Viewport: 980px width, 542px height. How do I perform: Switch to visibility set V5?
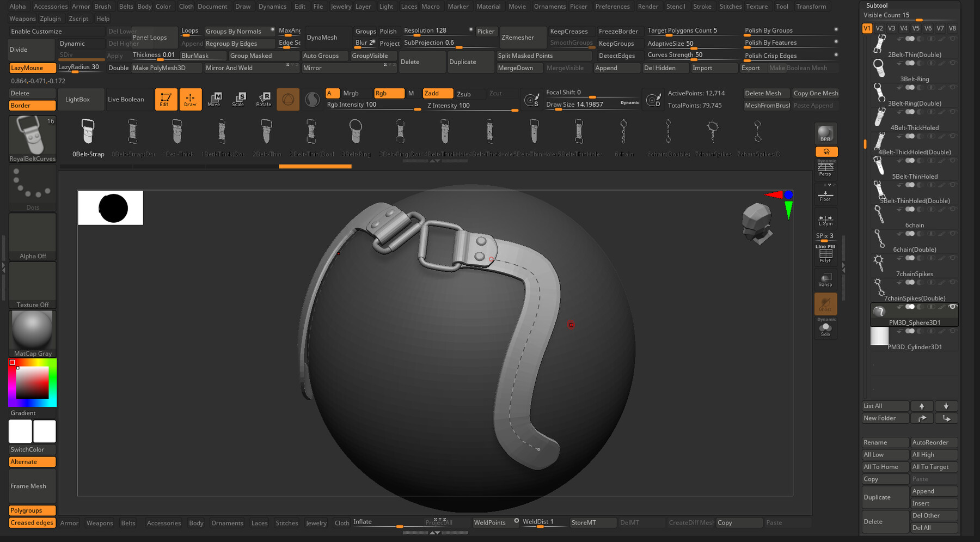click(916, 28)
